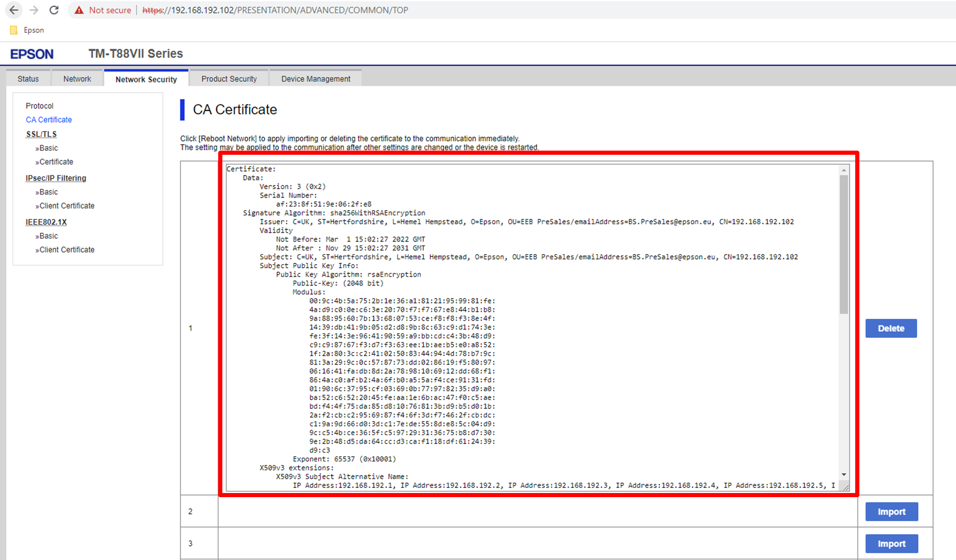Screen dimensions: 956x560
Task: Open the Network tab
Action: 77,79
